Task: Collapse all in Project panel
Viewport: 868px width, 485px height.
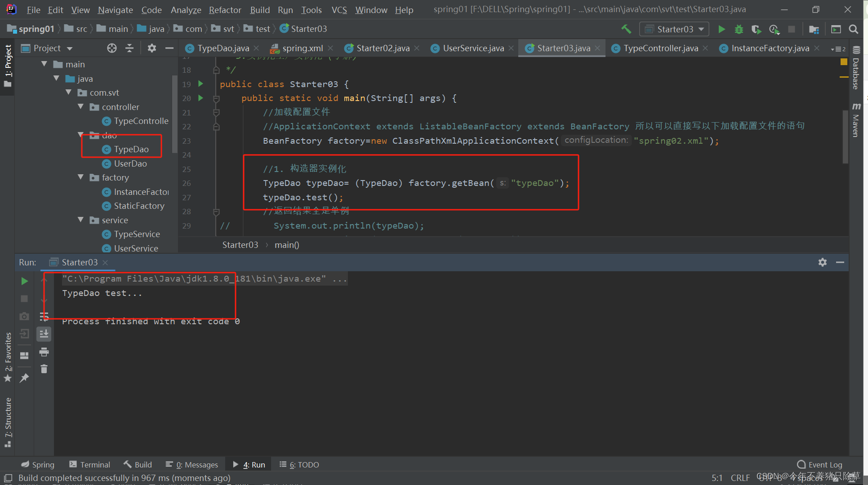Action: pyautogui.click(x=129, y=48)
